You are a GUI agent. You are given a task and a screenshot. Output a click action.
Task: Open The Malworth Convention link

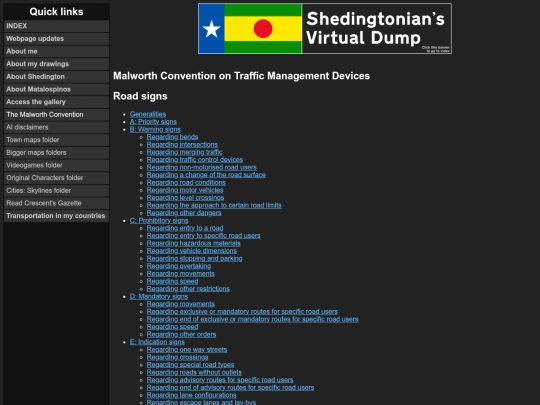point(56,115)
